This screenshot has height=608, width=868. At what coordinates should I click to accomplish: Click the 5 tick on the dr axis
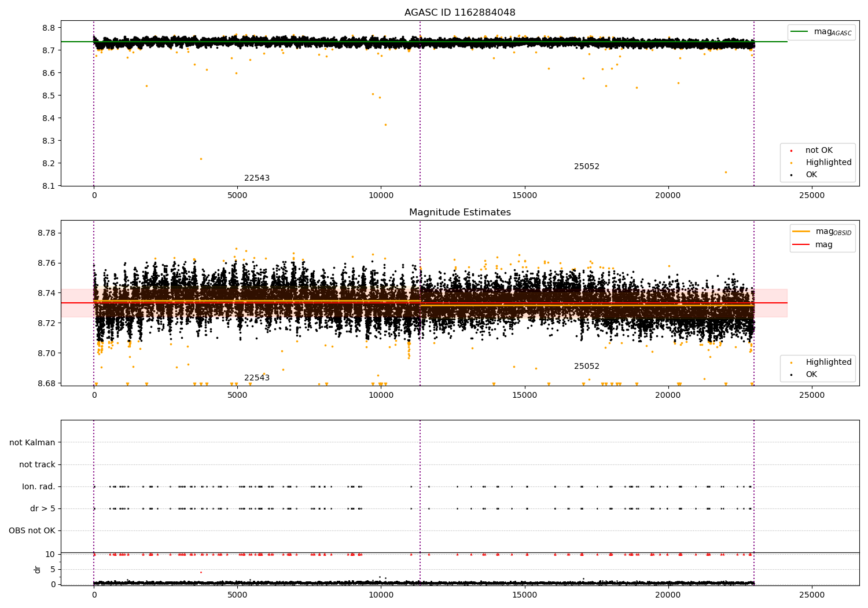coord(53,570)
